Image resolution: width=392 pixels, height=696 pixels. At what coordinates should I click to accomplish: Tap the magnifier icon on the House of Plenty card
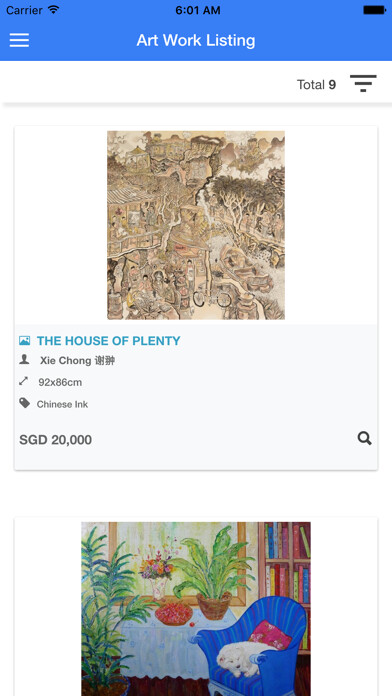click(x=364, y=439)
